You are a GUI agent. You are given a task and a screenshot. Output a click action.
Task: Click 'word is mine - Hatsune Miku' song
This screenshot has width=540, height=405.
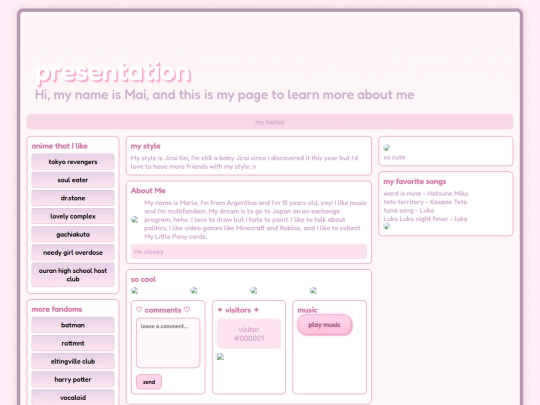coord(426,194)
